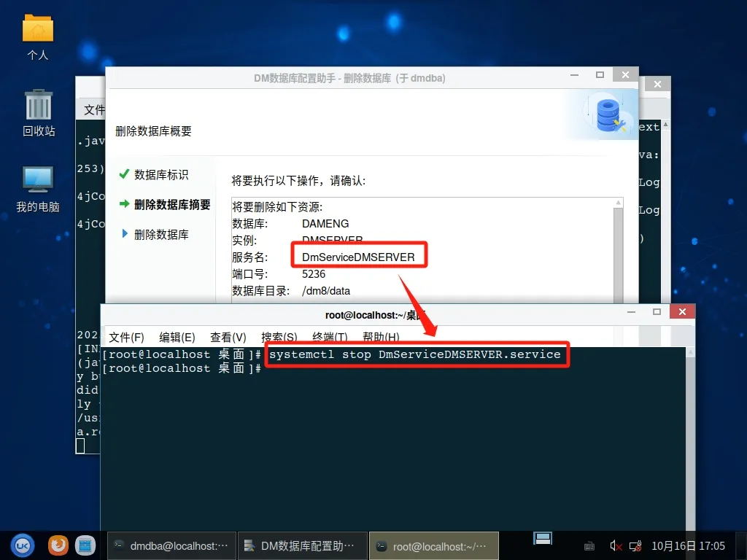Click the volume muted tray icon
The width and height of the screenshot is (747, 560).
[x=615, y=545]
